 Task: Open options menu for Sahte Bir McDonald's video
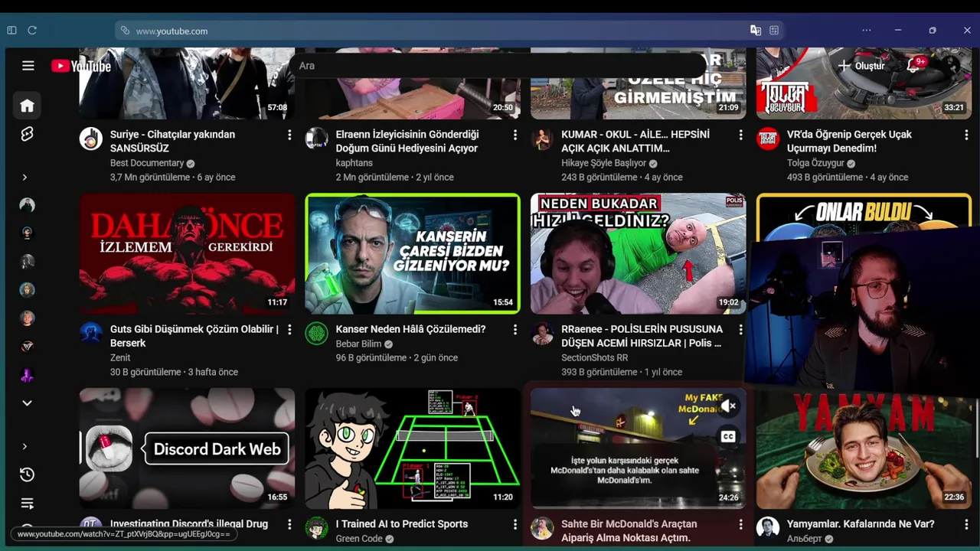coord(740,524)
